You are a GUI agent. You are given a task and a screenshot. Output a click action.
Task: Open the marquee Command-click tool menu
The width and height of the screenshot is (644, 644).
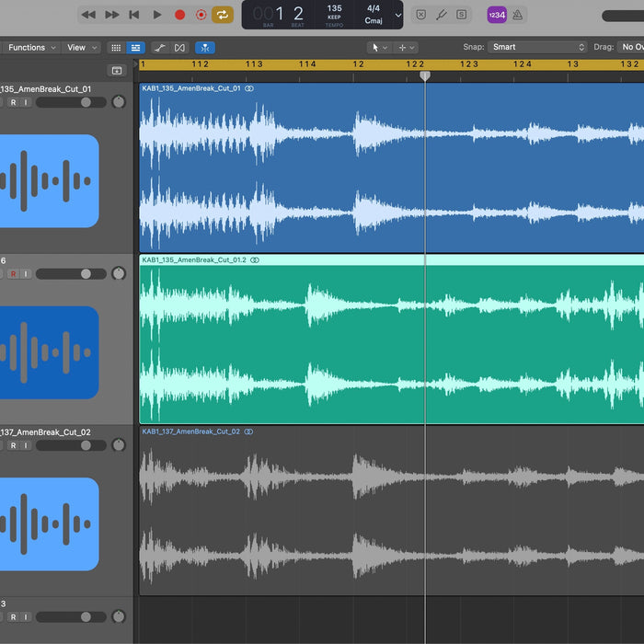click(406, 48)
